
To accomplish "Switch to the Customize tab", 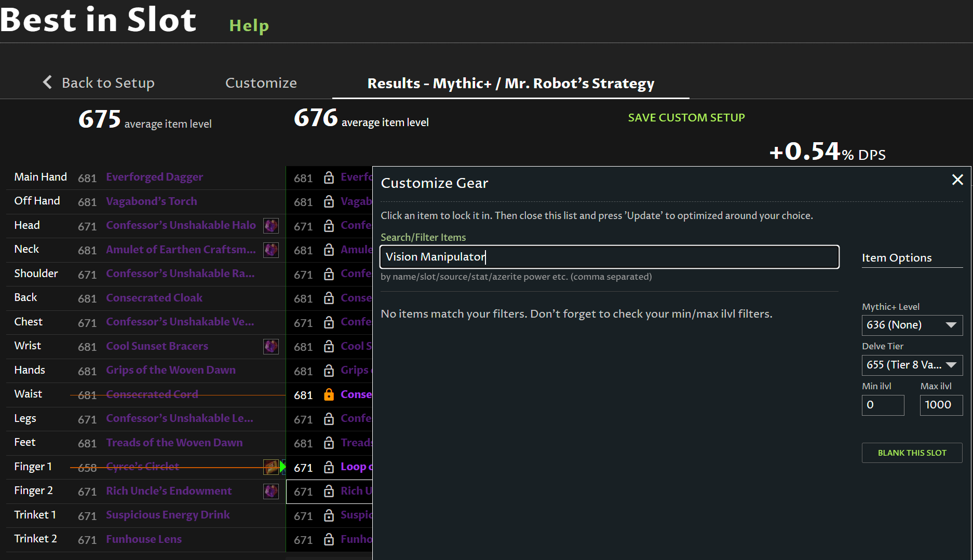I will coord(261,83).
